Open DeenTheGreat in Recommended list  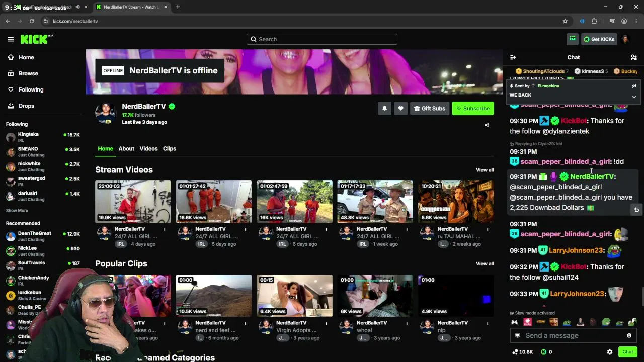tap(43, 236)
